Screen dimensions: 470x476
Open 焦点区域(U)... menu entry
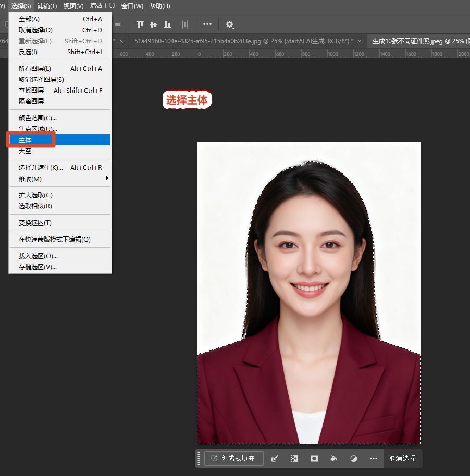60,129
